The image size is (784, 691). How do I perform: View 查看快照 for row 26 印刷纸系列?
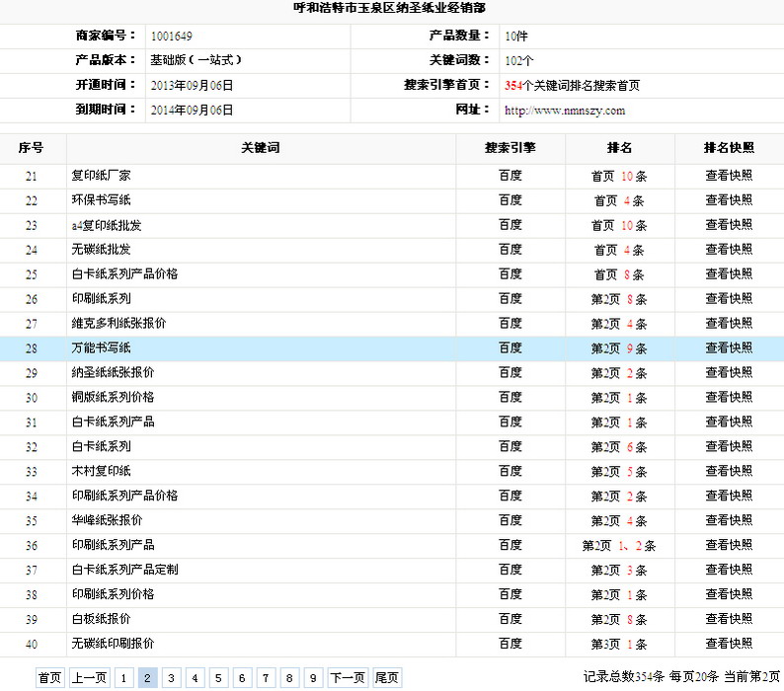coord(729,298)
